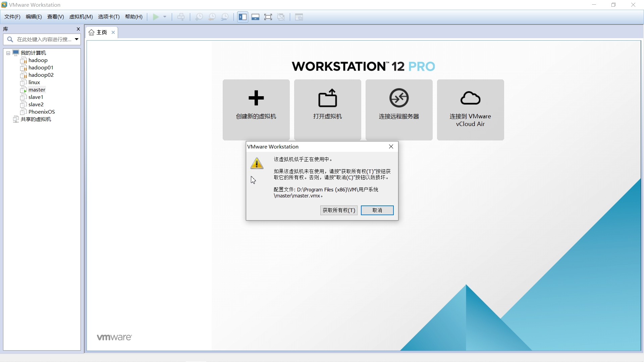Viewport: 644px width, 362px height.
Task: Select the PhoenixOS virtual machine
Action: (42, 112)
